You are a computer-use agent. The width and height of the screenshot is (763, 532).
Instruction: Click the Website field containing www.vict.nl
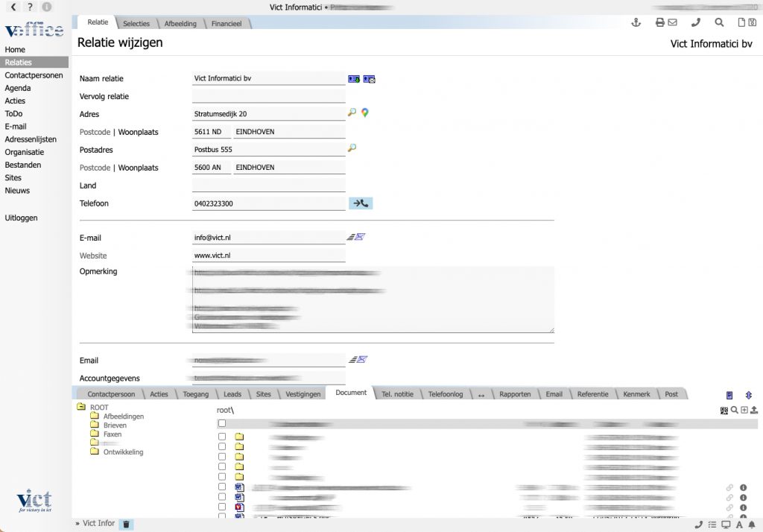(x=268, y=256)
